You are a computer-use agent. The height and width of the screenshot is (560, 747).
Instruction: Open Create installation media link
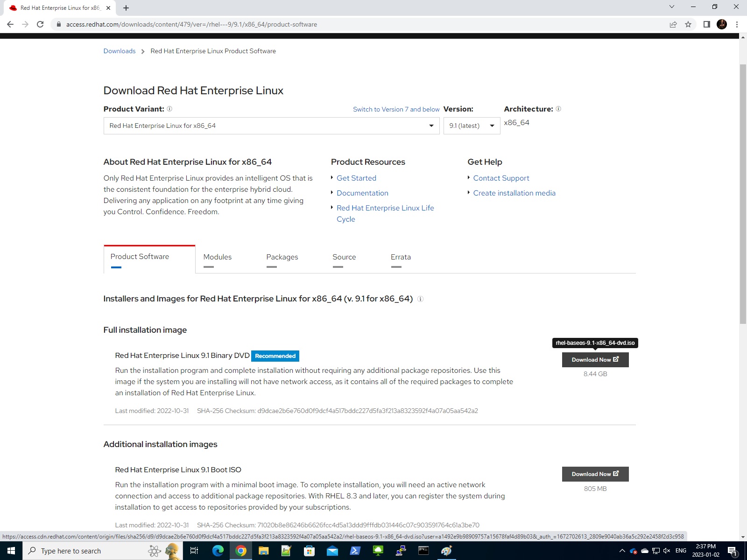tap(514, 193)
